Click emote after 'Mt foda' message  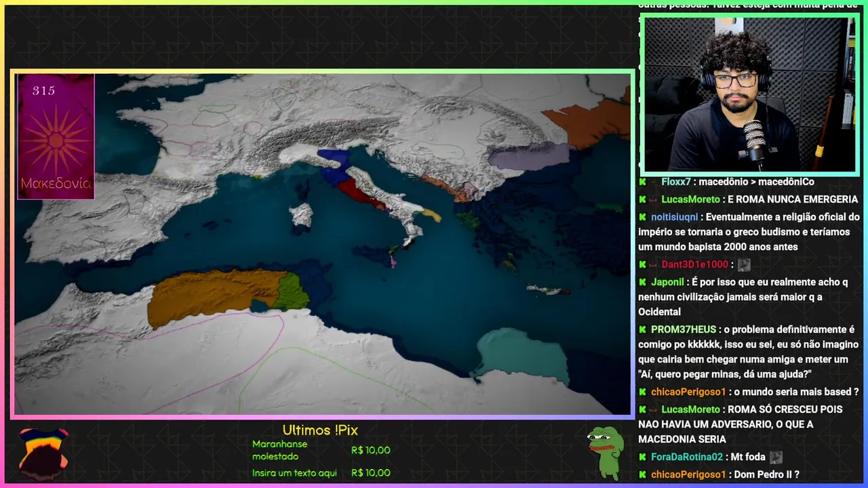[x=776, y=457]
